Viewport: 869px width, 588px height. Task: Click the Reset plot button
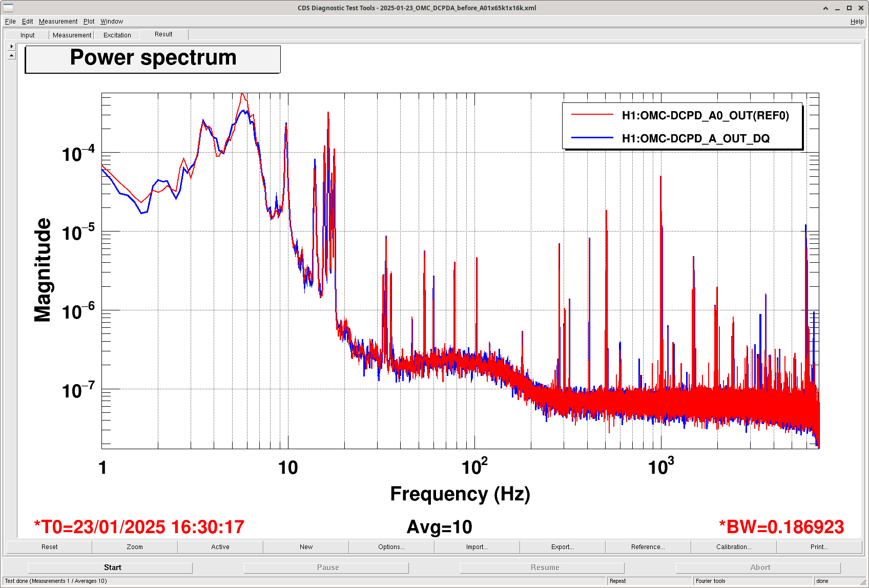coord(49,547)
